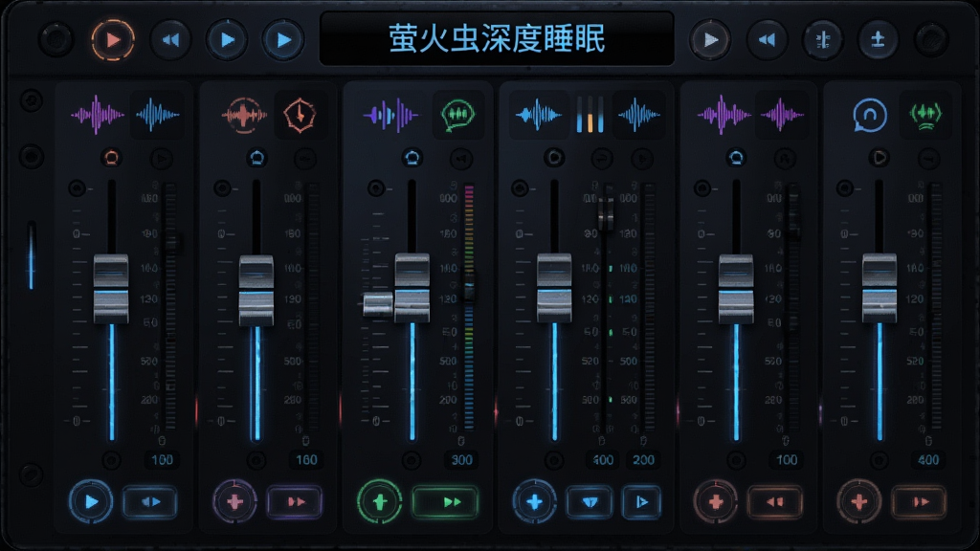Click fader handle in the 160 channel

point(256,291)
